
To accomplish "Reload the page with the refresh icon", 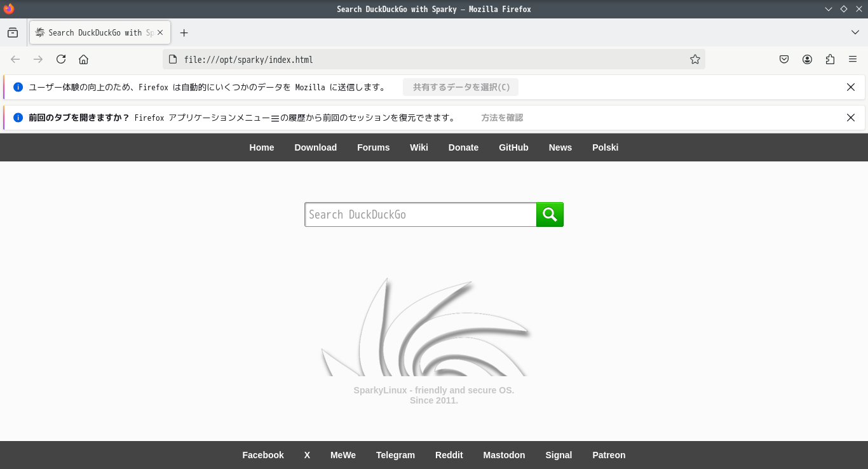I will point(61,59).
